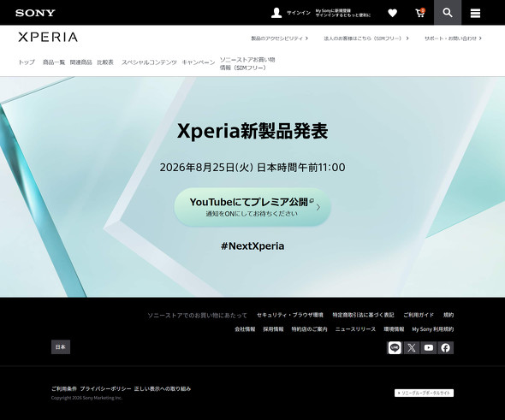Open ソニーストアお買い物情報（SIMフリー） nav item
505x420 pixels.
point(247,63)
